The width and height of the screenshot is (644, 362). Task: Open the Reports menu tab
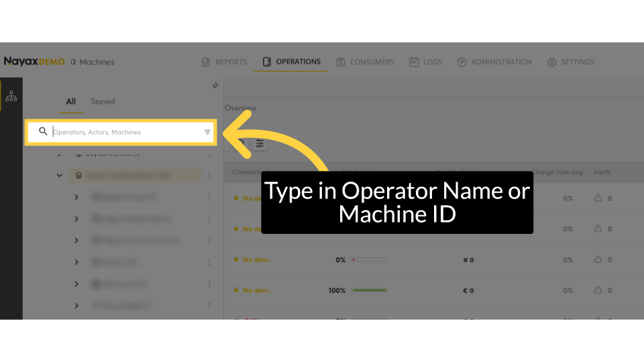click(225, 62)
